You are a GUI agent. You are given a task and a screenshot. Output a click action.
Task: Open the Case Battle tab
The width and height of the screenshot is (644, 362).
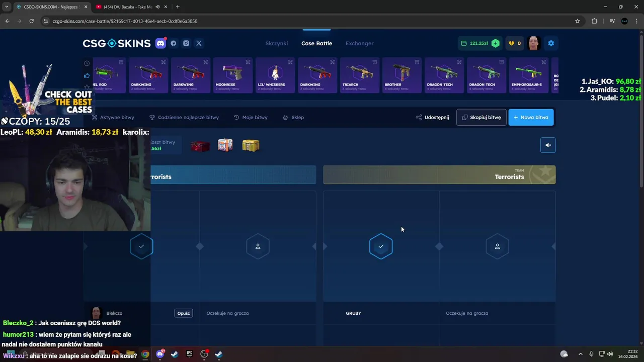(x=316, y=43)
